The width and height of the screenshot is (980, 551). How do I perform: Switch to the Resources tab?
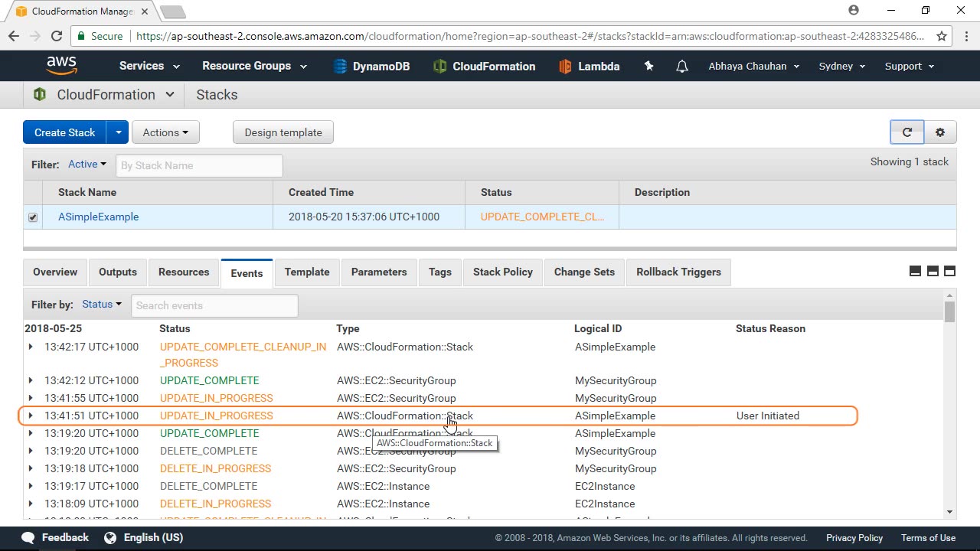tap(183, 272)
